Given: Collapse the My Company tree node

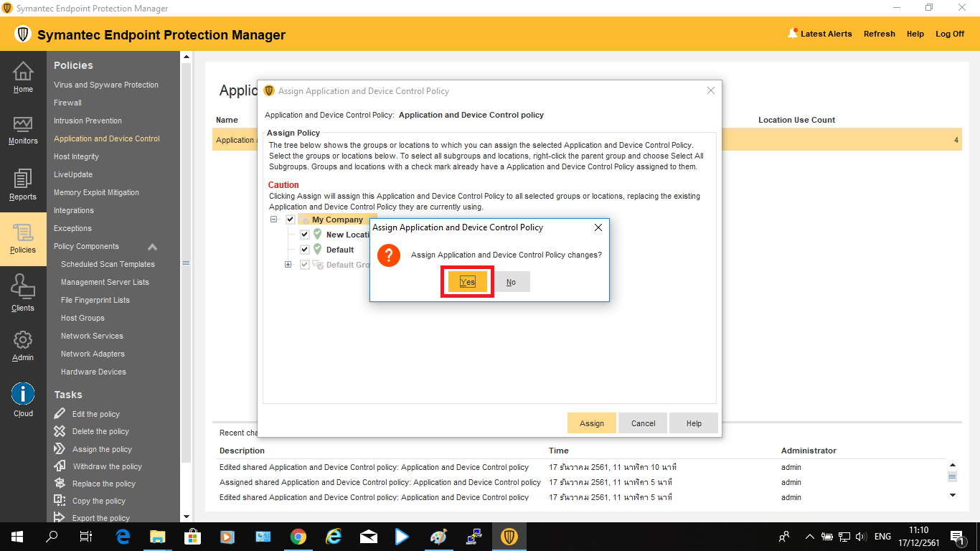Looking at the screenshot, I should click(x=274, y=220).
